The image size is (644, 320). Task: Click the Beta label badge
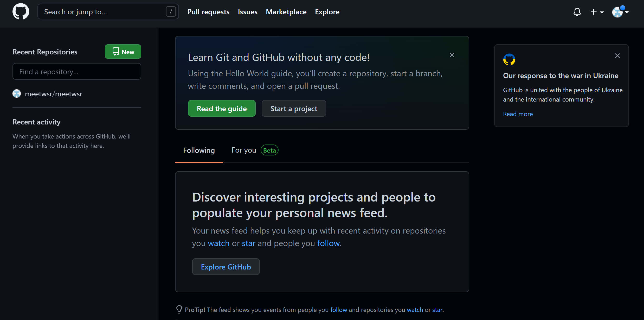269,150
